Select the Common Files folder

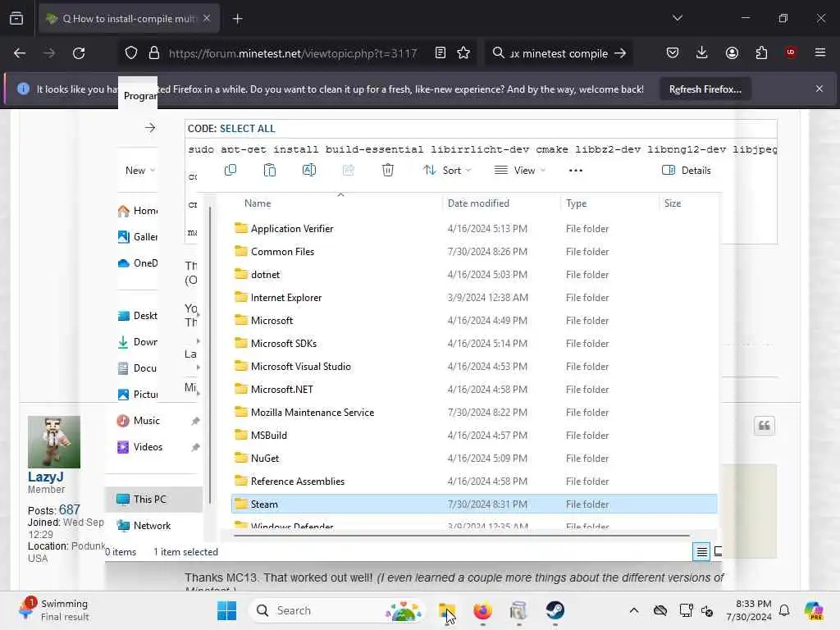click(474, 252)
